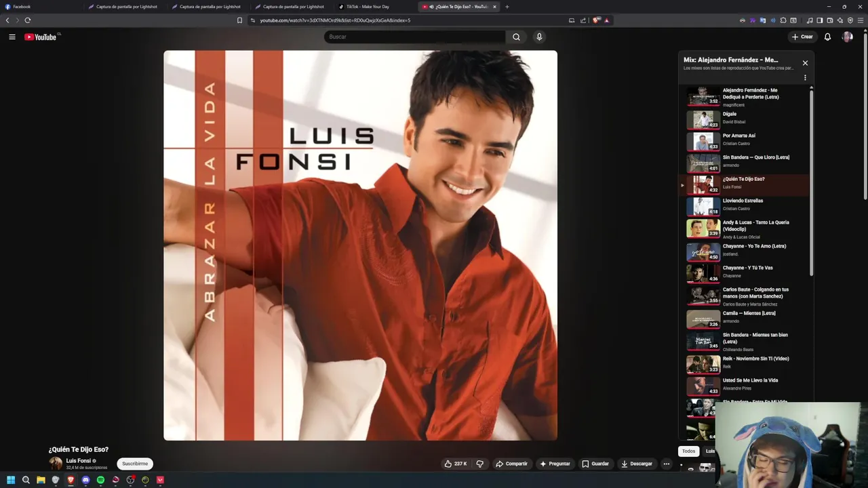Open the translate extension icon
Viewport: 868px width, 488px height.
point(762,20)
